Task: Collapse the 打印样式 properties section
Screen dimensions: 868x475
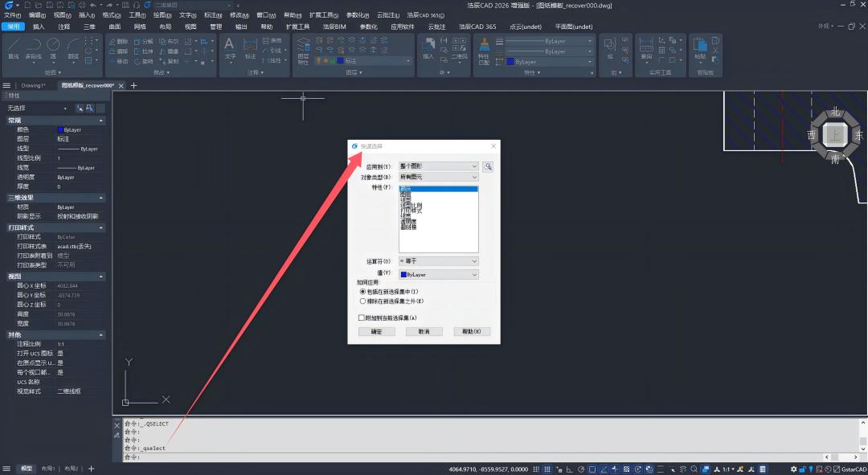Action: click(x=100, y=227)
